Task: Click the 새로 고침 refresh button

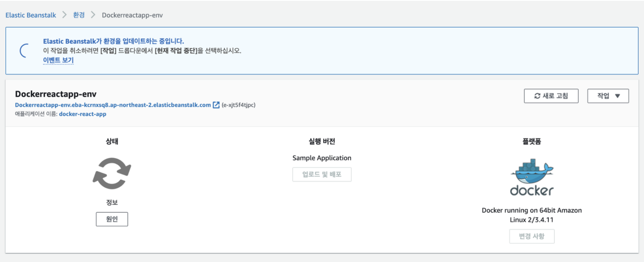Action: (x=551, y=96)
